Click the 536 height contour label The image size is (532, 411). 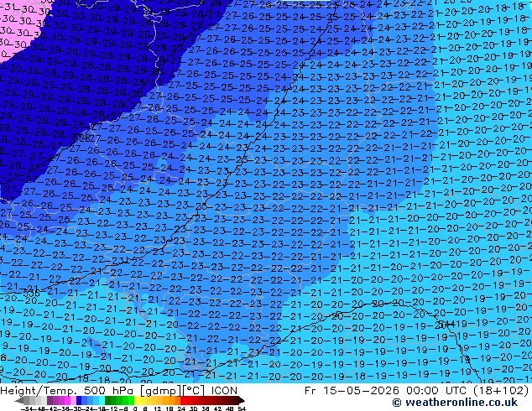pos(31,293)
